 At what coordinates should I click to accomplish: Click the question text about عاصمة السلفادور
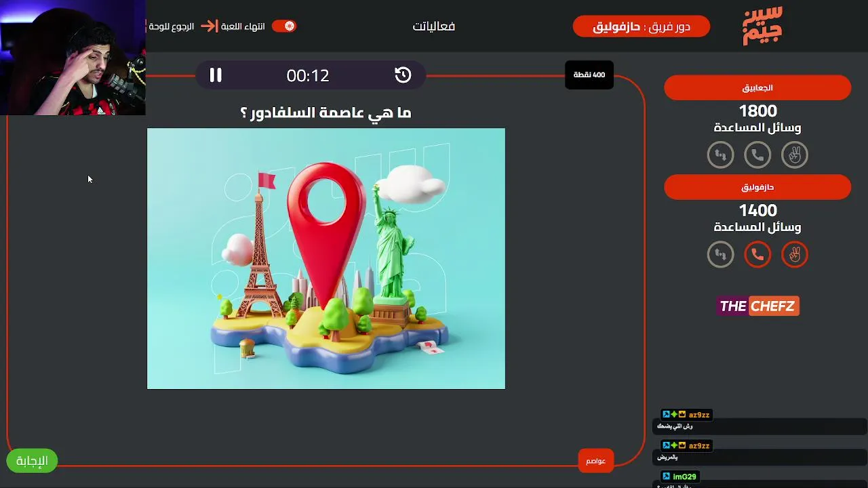326,113
